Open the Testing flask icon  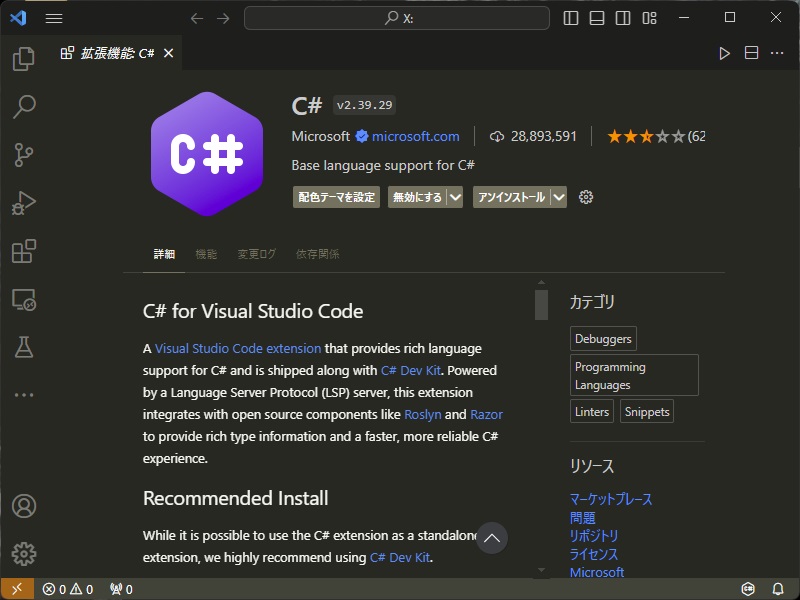pyautogui.click(x=23, y=347)
